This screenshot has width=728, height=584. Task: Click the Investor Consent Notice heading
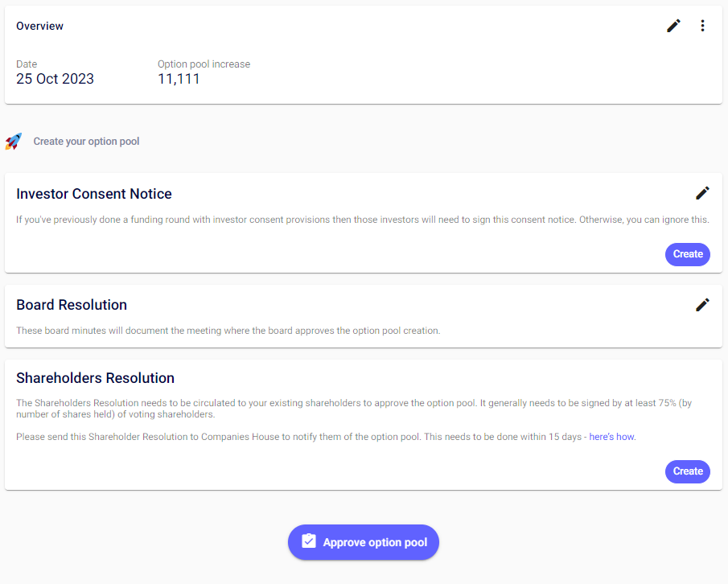point(94,194)
